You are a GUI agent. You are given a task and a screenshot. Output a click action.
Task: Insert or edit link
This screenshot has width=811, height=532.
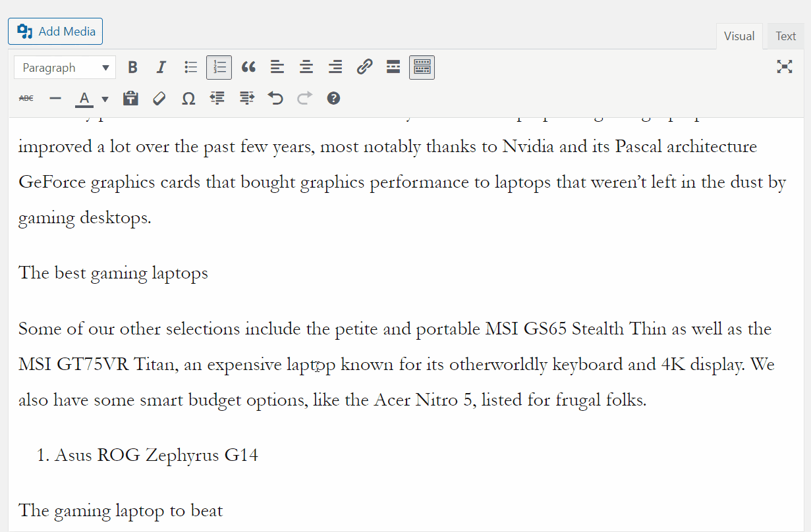click(364, 67)
